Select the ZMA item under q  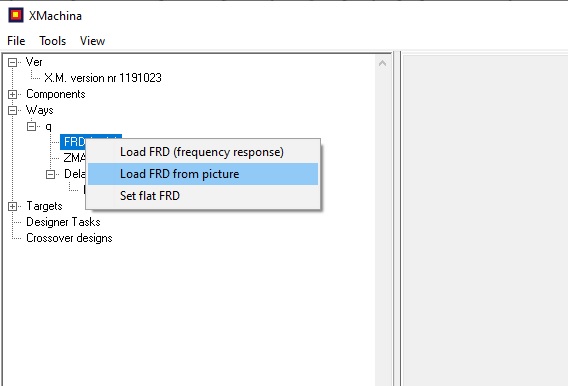click(x=75, y=158)
